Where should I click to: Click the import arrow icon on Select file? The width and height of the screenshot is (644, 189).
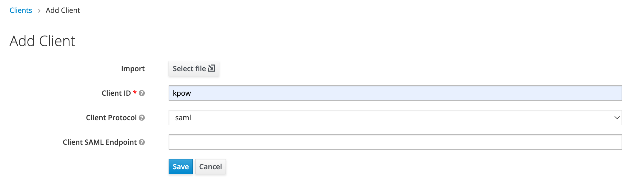(211, 68)
